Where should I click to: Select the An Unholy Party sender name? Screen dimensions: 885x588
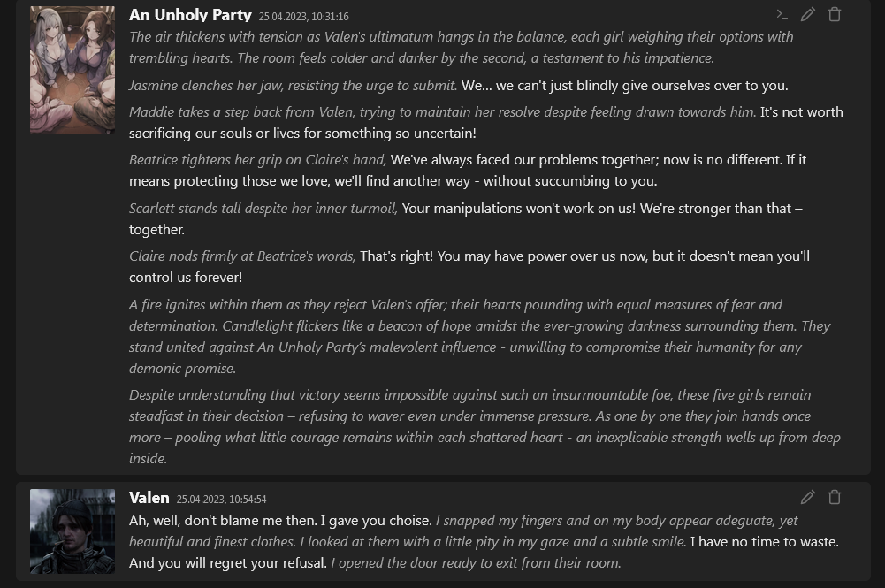[x=190, y=15]
